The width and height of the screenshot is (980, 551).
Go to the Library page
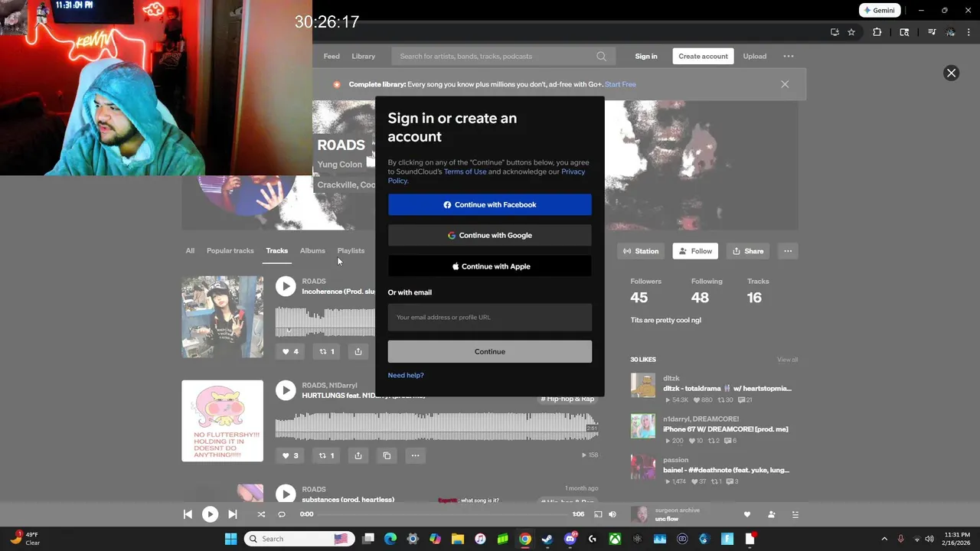coord(364,56)
